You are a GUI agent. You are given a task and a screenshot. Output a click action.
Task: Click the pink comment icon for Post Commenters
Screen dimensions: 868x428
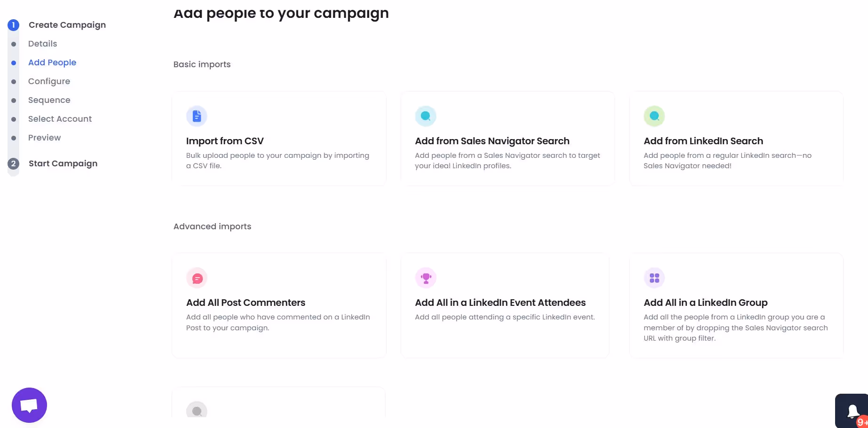click(197, 277)
